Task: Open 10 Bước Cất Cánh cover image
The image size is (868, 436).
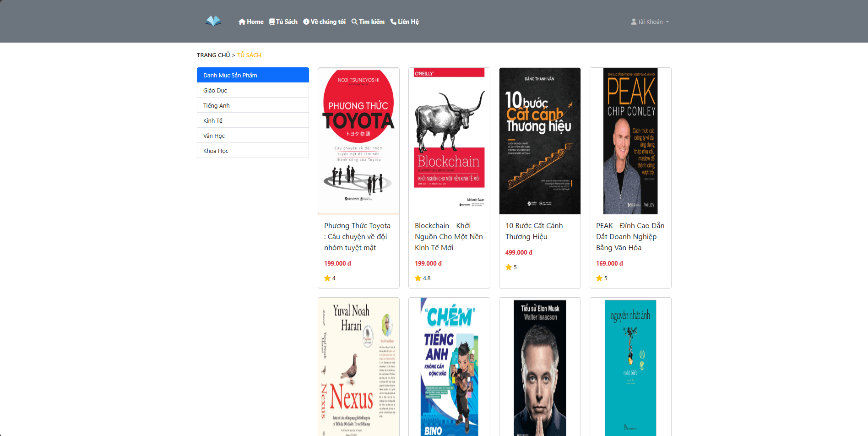Action: point(540,141)
